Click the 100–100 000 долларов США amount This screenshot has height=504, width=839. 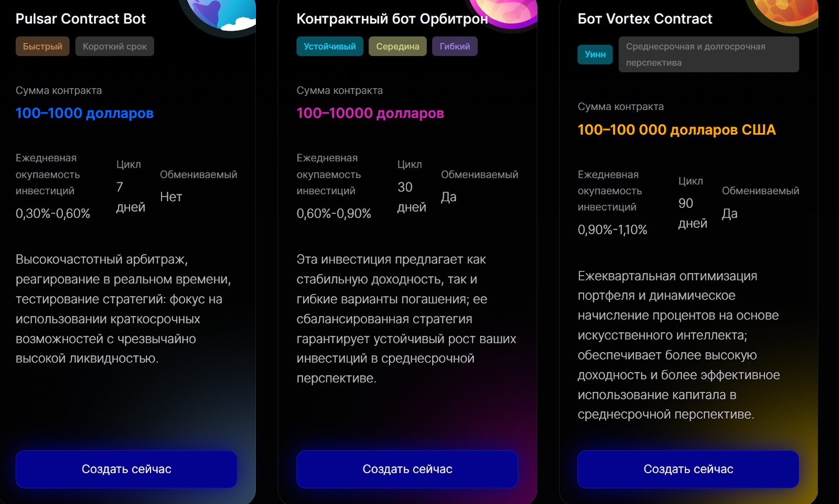pyautogui.click(x=676, y=130)
